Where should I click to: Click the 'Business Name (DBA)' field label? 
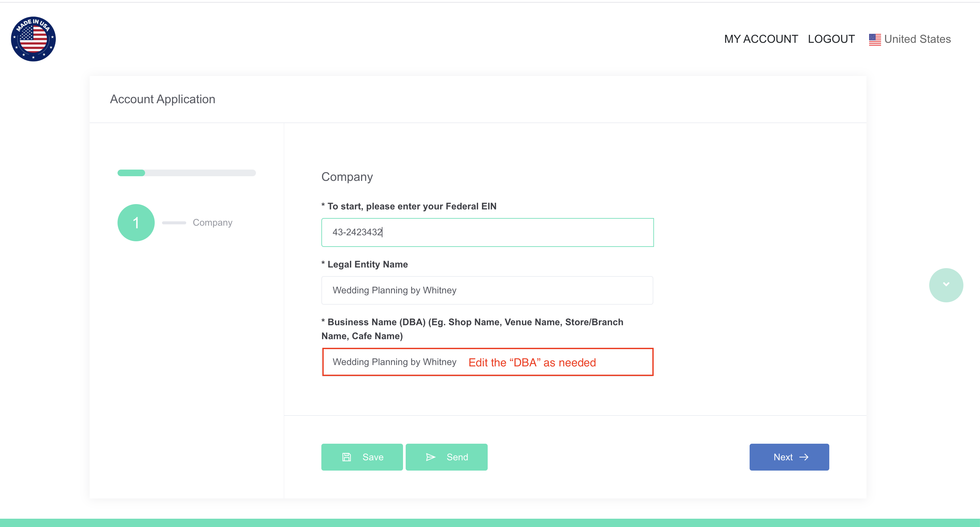(x=472, y=329)
